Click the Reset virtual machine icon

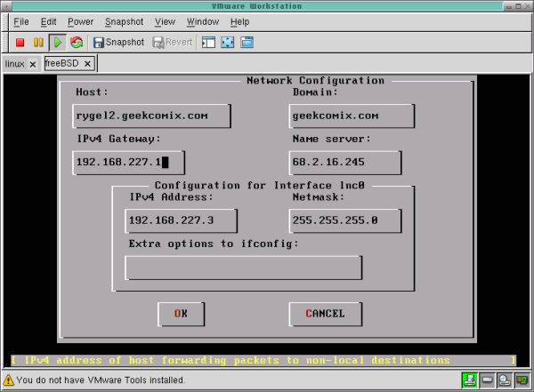coord(77,43)
